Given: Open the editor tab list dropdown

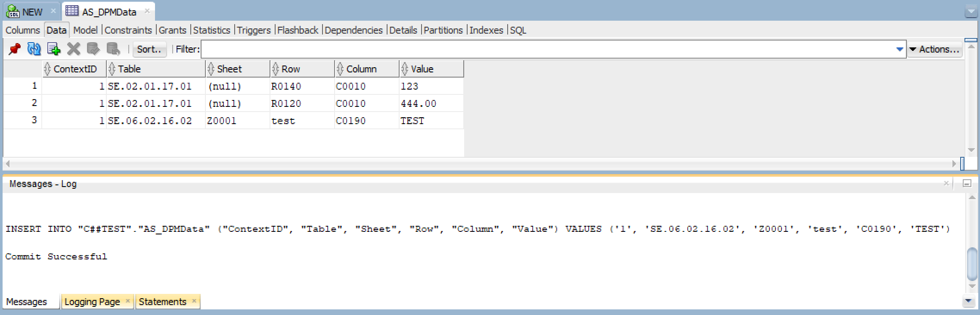Looking at the screenshot, I should (971, 12).
